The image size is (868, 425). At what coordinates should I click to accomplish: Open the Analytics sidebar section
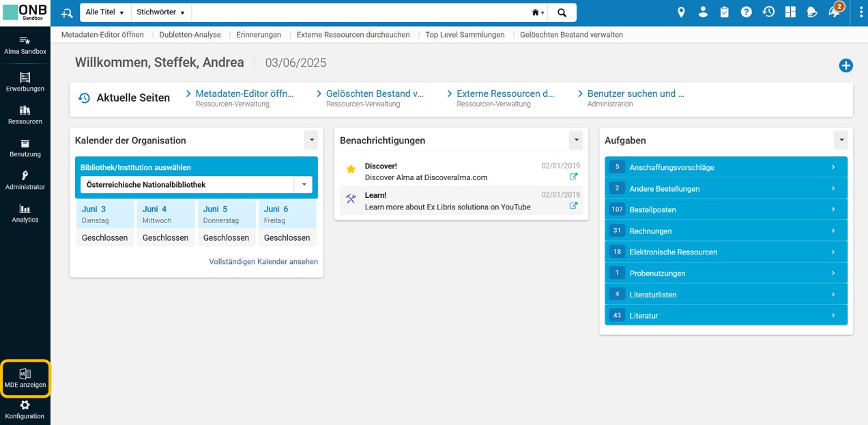pos(25,214)
